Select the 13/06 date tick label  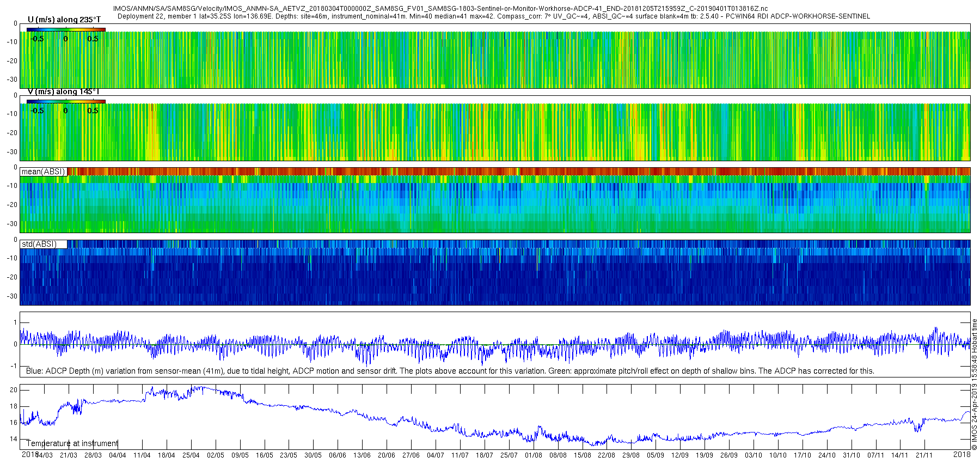pyautogui.click(x=362, y=455)
